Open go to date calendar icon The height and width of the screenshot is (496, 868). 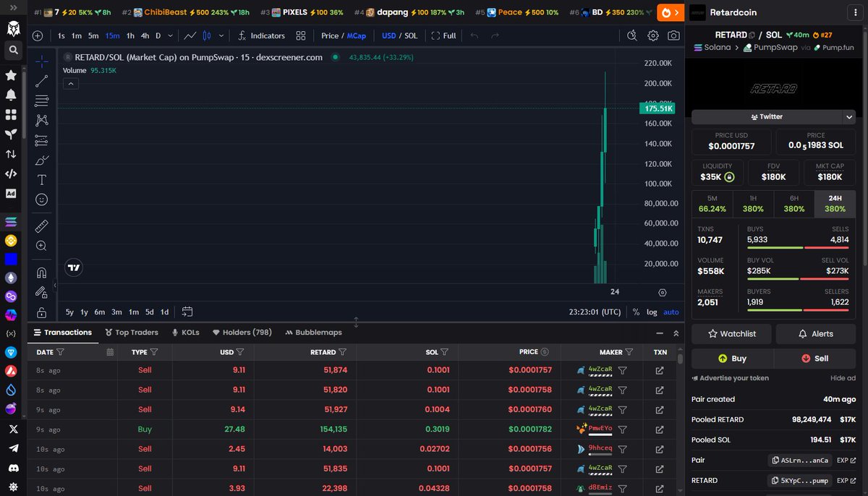[187, 312]
